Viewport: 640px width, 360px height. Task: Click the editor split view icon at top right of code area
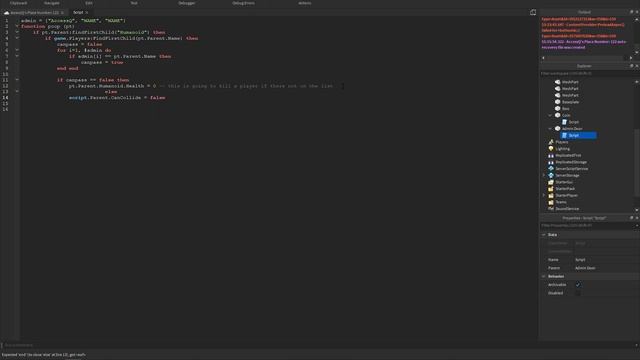[x=533, y=13]
